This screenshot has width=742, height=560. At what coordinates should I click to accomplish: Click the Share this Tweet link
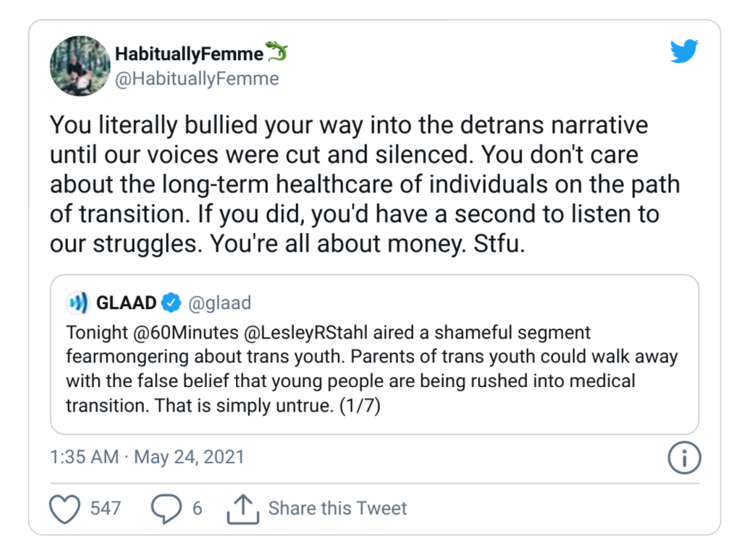coord(337,509)
